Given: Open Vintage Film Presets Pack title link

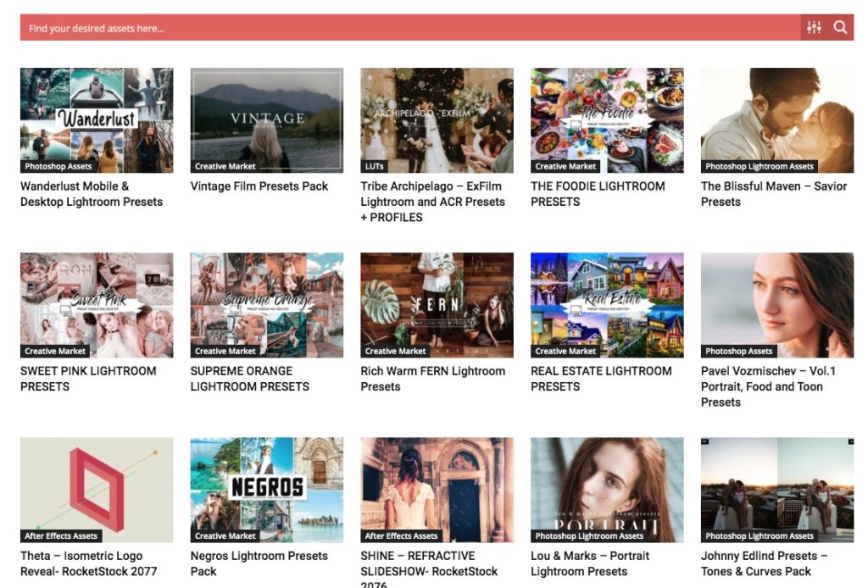Looking at the screenshot, I should click(259, 186).
